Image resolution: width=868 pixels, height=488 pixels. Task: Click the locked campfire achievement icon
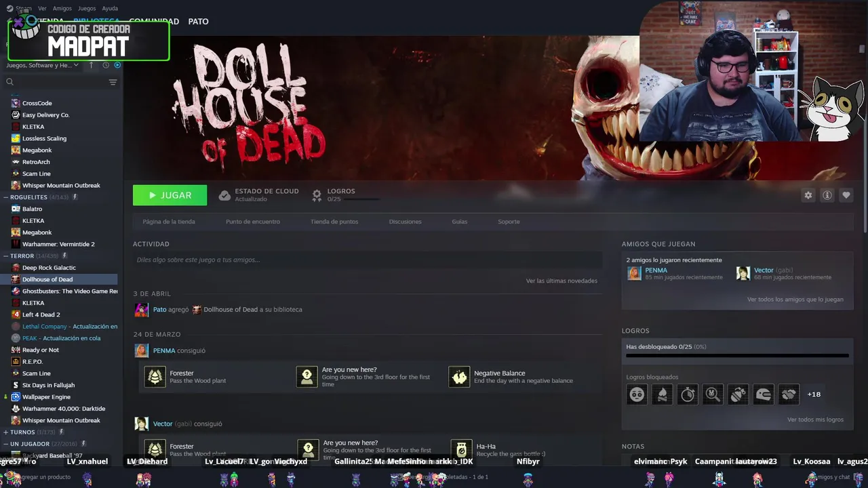click(663, 394)
